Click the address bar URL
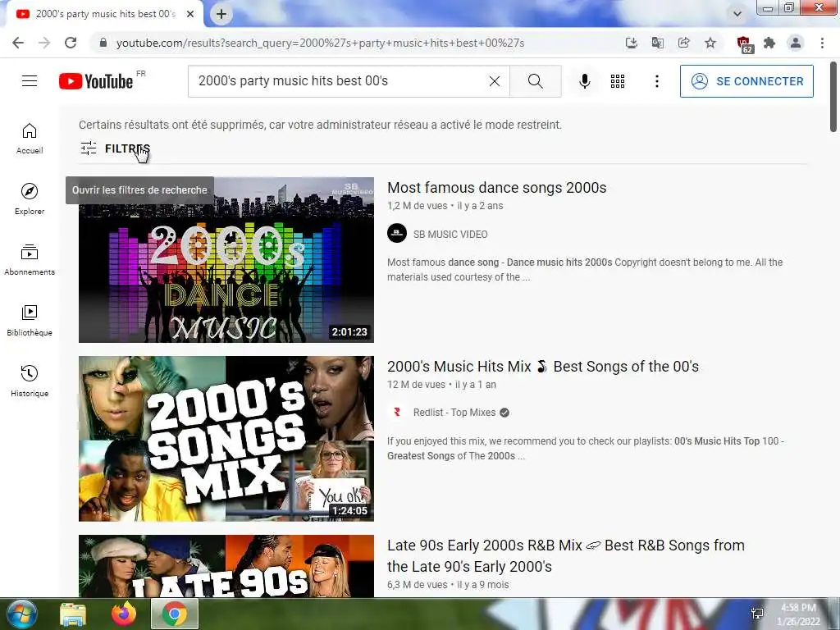 320,43
